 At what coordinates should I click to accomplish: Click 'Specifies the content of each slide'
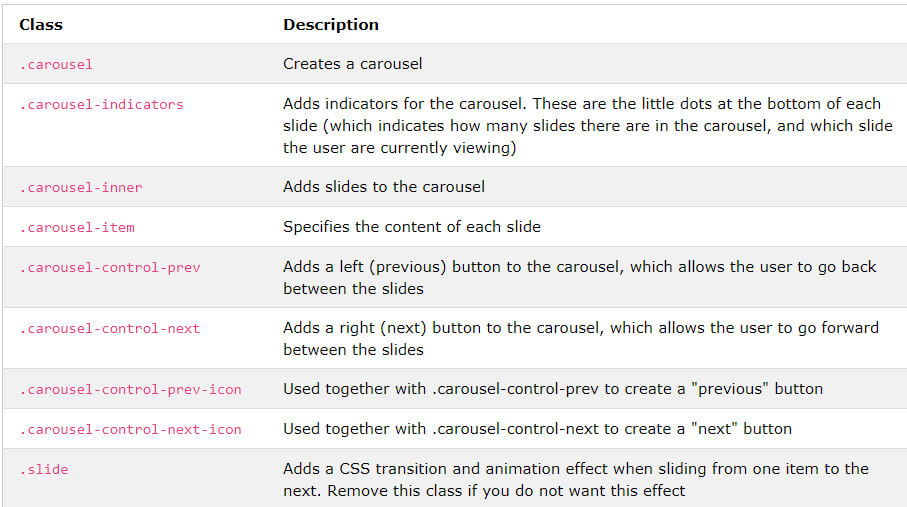coord(412,226)
